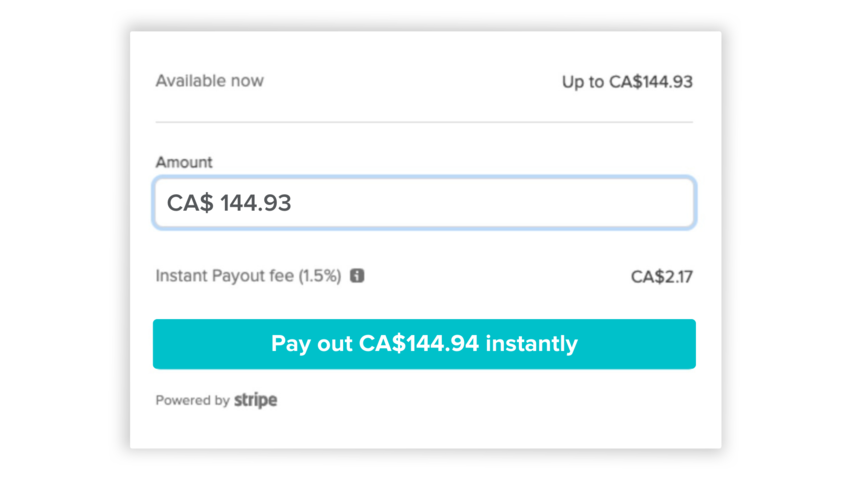The image size is (850, 478).
Task: Place cursor after 144.93 in Amount field
Action: click(292, 203)
